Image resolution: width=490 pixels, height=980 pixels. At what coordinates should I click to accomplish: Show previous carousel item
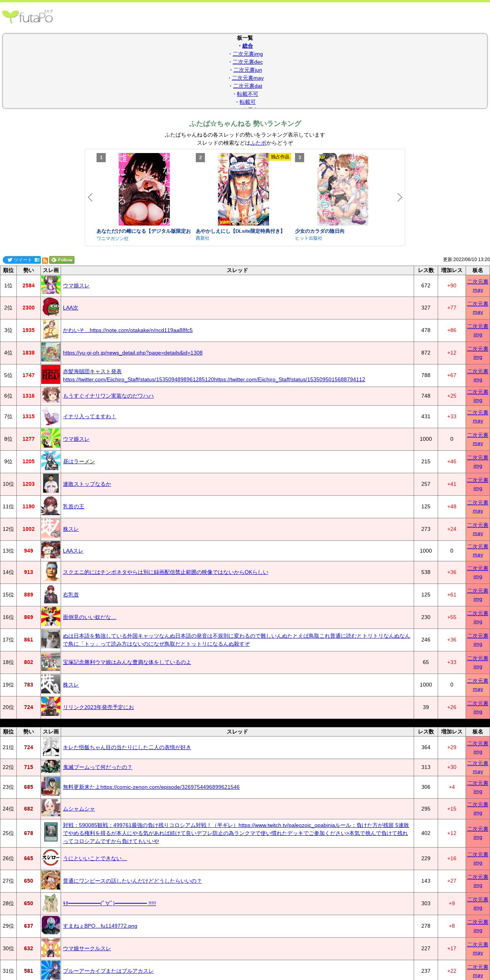pos(90,197)
